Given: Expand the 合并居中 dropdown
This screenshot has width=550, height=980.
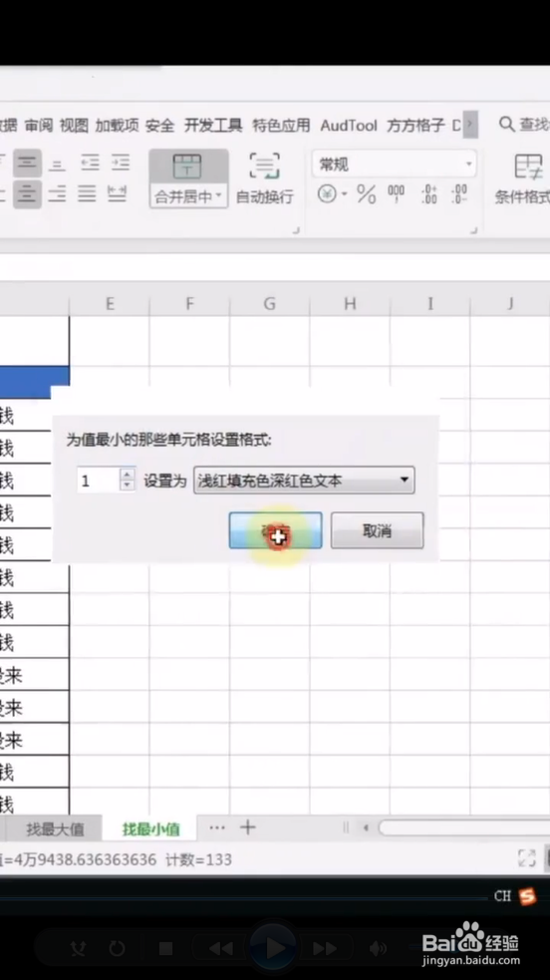Looking at the screenshot, I should (219, 196).
